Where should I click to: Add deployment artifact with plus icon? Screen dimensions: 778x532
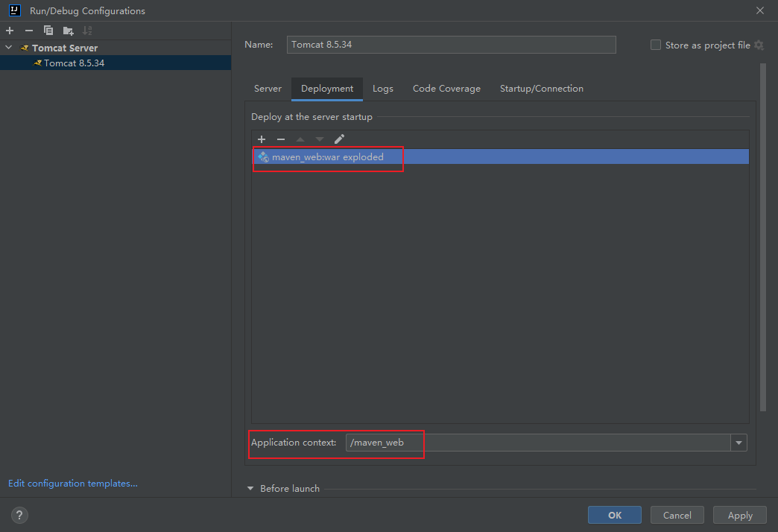[262, 139]
